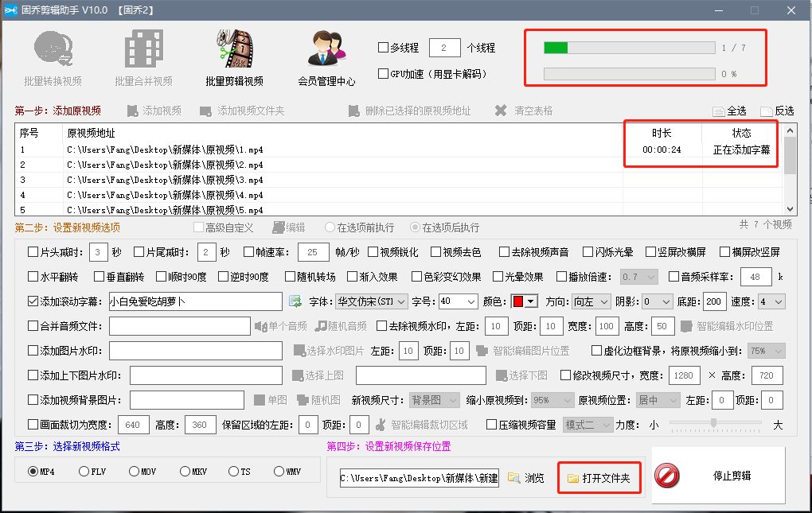Open 播放倍速 0.7 dropdown
The height and width of the screenshot is (513, 812).
[x=639, y=277]
